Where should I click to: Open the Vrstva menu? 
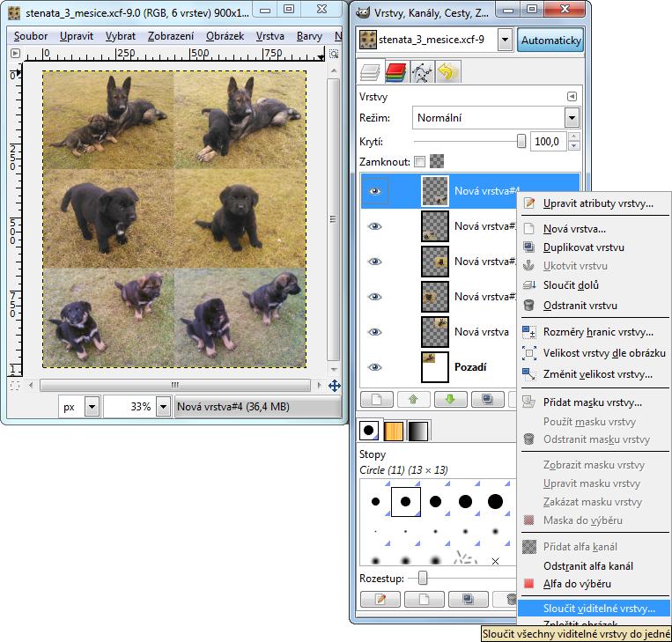click(x=270, y=36)
